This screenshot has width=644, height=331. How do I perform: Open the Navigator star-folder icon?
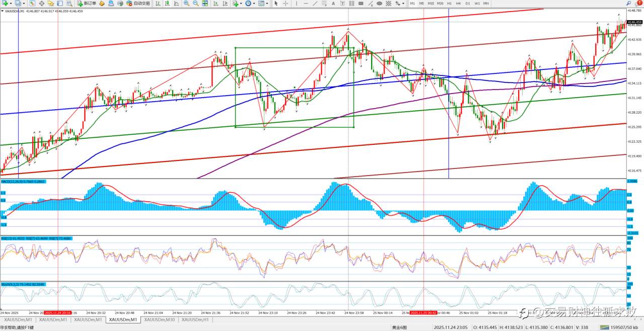51,3
